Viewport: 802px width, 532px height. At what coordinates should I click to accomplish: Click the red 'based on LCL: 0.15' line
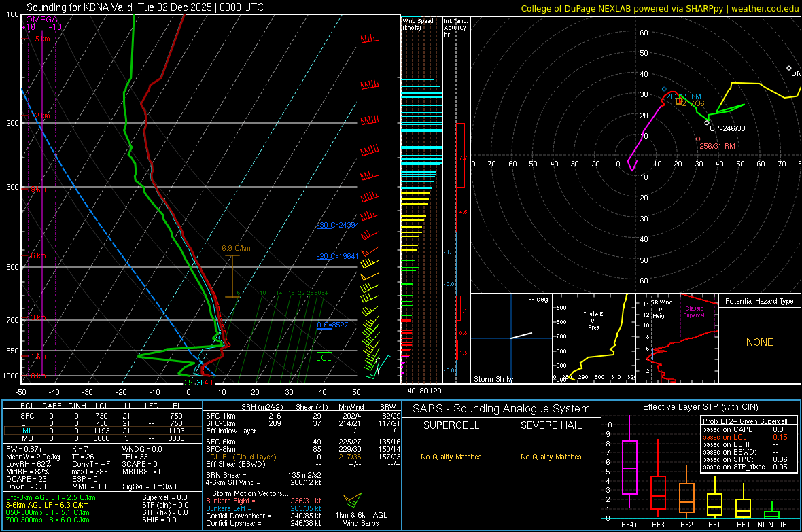pyautogui.click(x=745, y=437)
